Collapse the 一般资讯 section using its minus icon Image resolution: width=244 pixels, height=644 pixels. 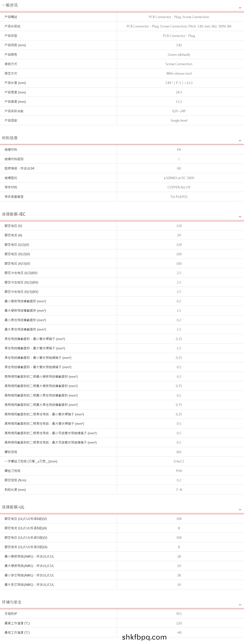point(240,8)
